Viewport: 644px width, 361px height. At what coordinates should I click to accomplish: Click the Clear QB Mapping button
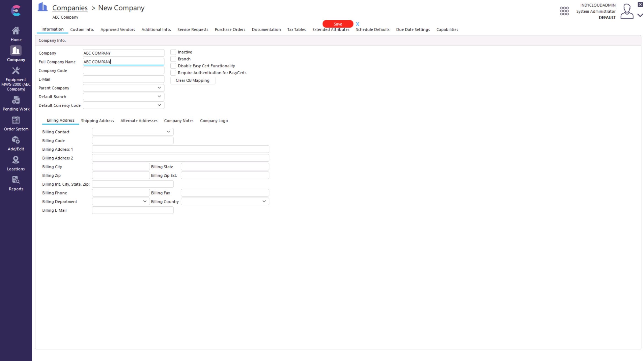[x=192, y=80]
